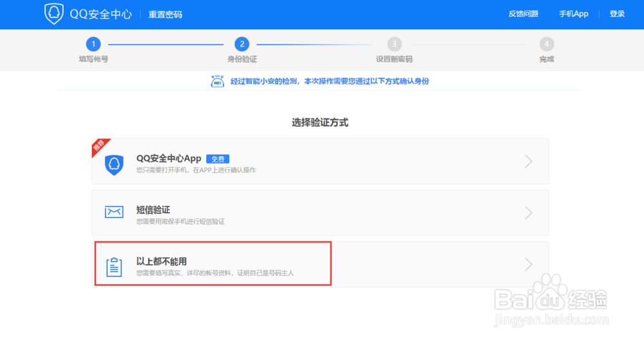Click the 身份验证 step label
This screenshot has width=644, height=342.
pyautogui.click(x=242, y=59)
